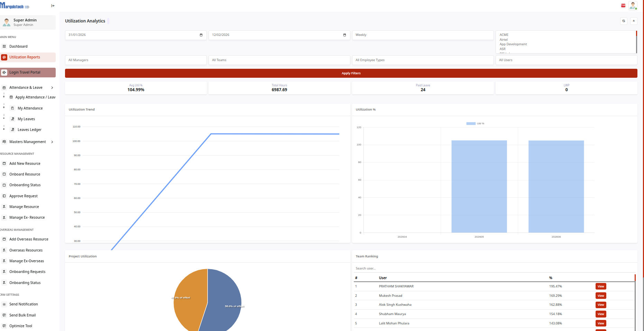
Task: Click the refresh icon in Utilization Analytics
Action: pos(624,21)
